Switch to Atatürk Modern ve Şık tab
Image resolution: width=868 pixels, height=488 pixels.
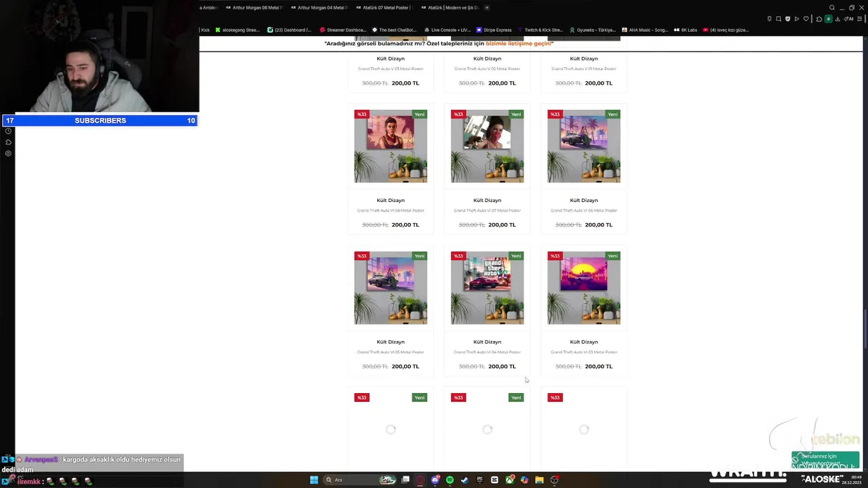(449, 7)
